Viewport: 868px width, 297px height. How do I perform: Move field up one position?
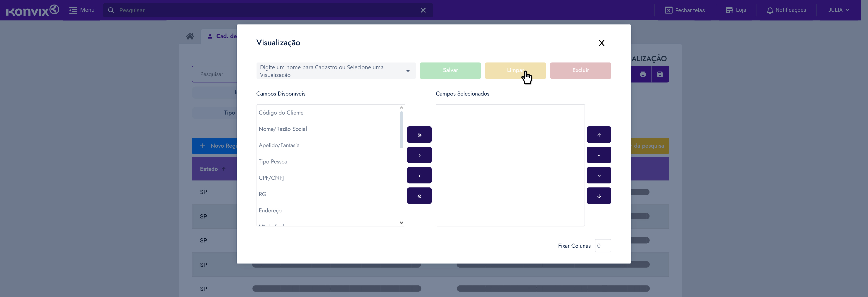[599, 155]
